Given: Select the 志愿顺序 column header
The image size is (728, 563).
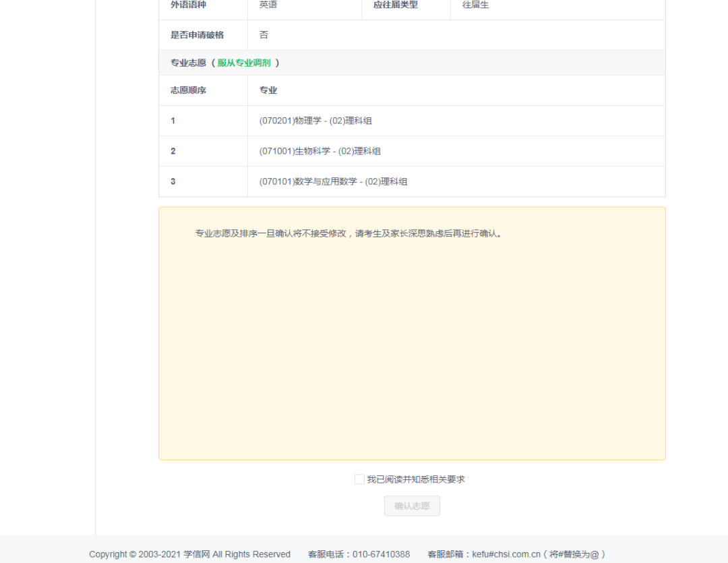Looking at the screenshot, I should tap(188, 90).
